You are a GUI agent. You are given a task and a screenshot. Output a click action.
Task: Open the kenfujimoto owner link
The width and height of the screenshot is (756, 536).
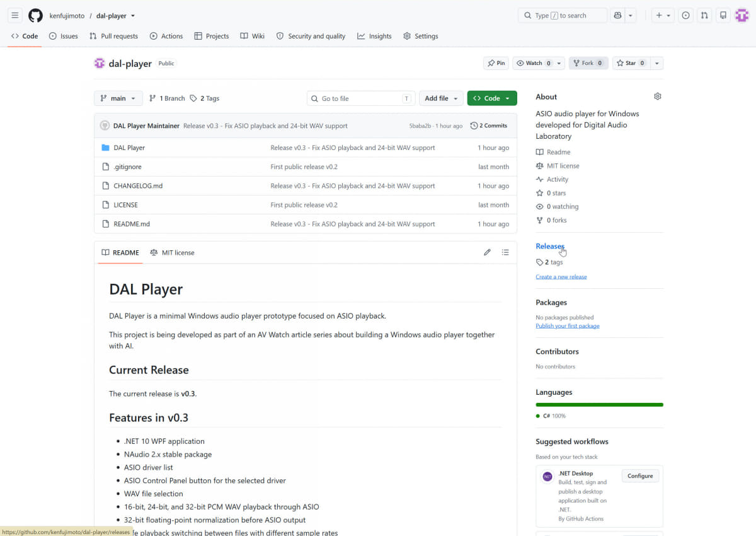click(67, 16)
